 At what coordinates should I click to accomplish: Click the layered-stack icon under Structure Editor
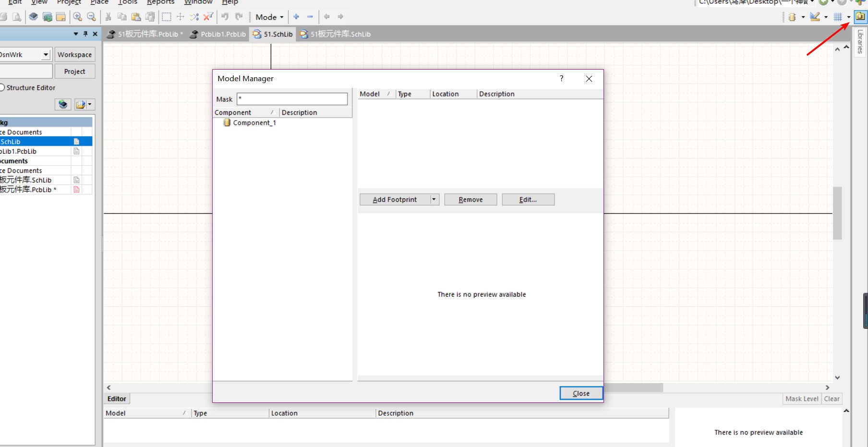pyautogui.click(x=63, y=104)
